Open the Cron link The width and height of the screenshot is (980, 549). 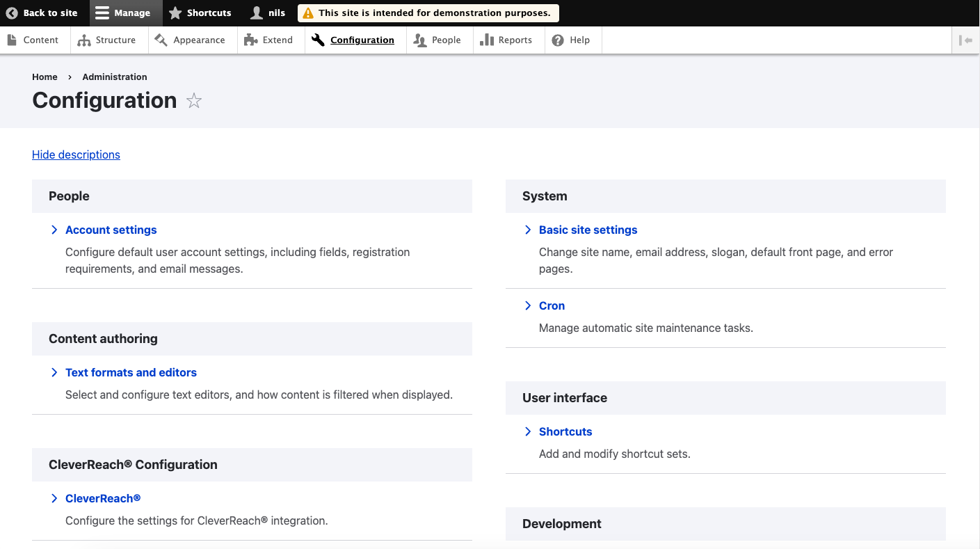click(x=552, y=305)
